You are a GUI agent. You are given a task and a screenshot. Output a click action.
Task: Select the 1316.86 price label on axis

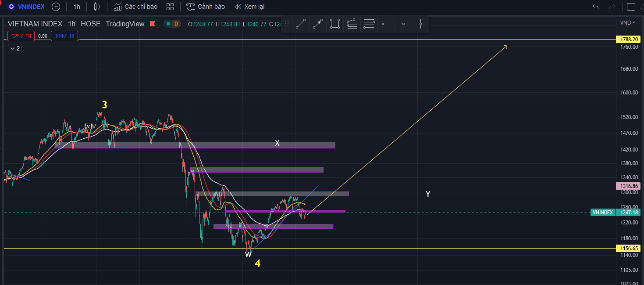(629, 186)
